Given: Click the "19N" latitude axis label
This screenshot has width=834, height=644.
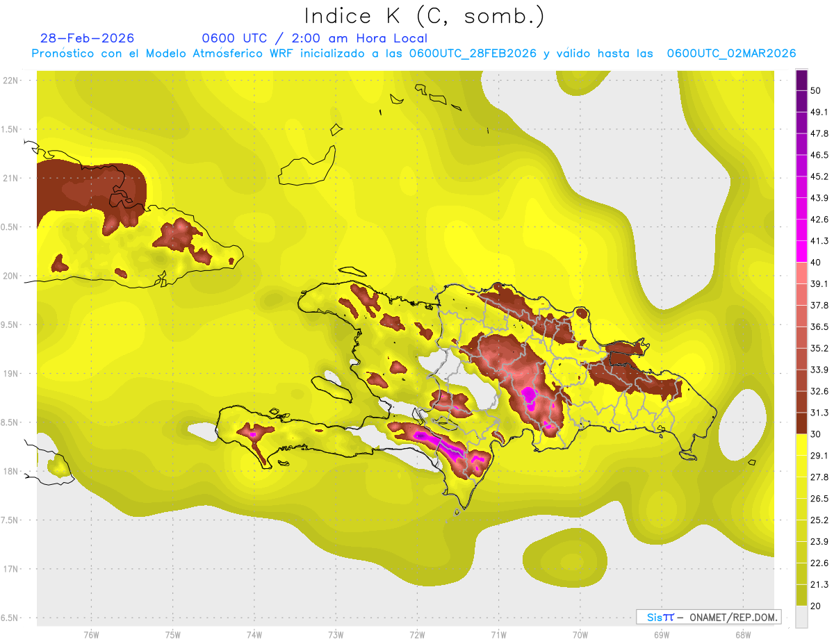Looking at the screenshot, I should (x=11, y=374).
